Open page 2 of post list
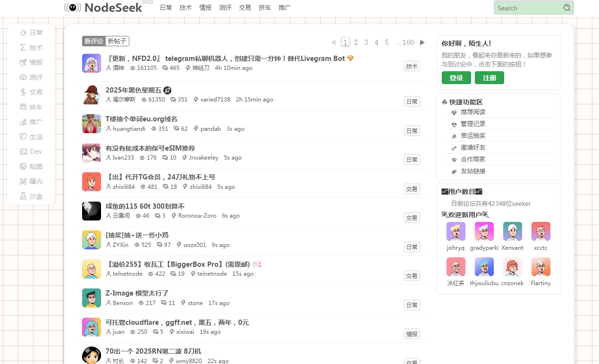 [x=356, y=42]
